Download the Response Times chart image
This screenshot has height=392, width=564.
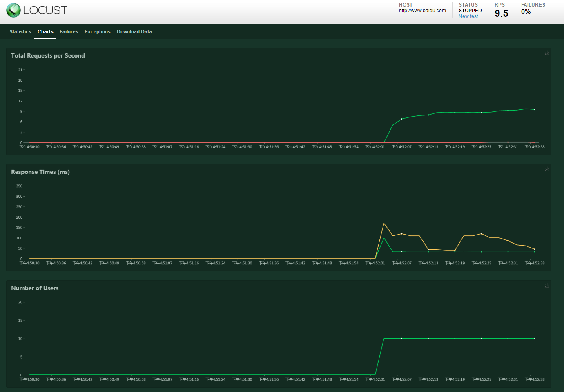547,169
